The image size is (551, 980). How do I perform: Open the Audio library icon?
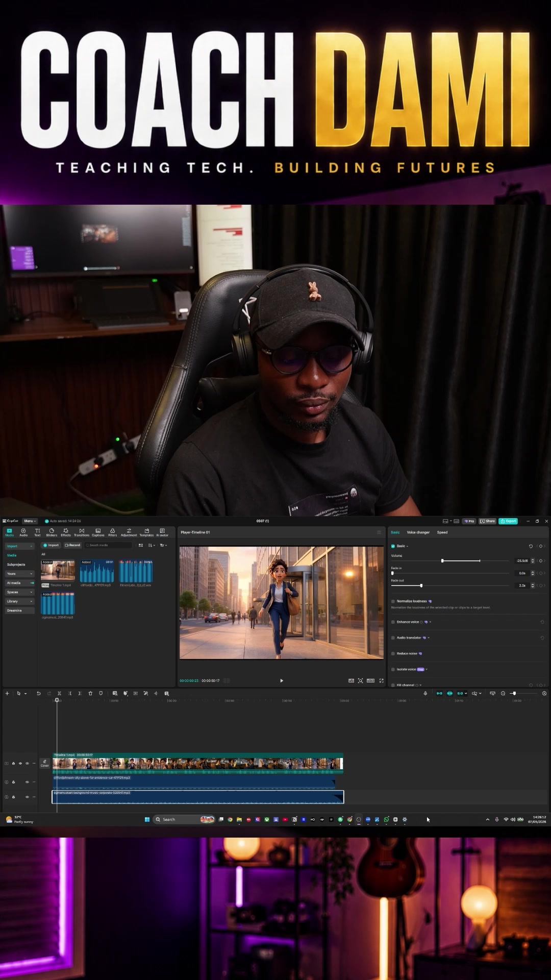click(x=23, y=532)
